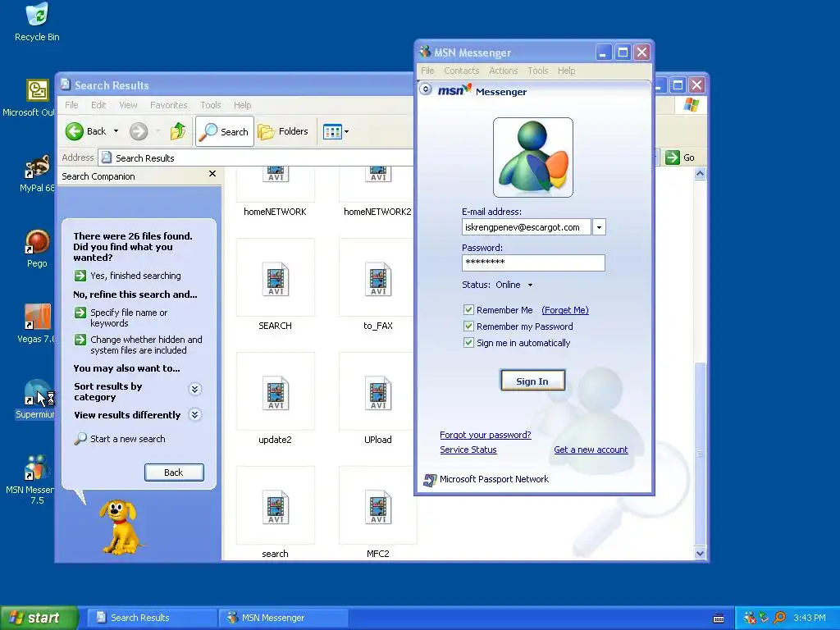This screenshot has width=840, height=630.
Task: Click Start a new search
Action: [x=120, y=439]
